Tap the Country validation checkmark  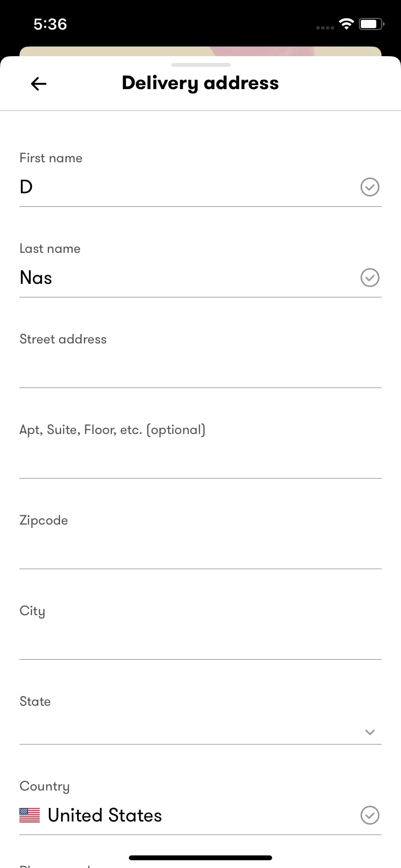[x=370, y=815]
